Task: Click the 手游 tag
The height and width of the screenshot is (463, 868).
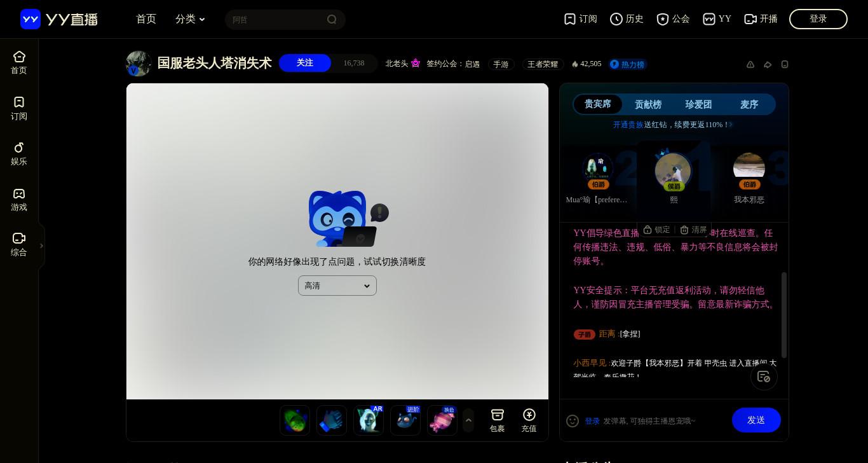Action: coord(501,64)
